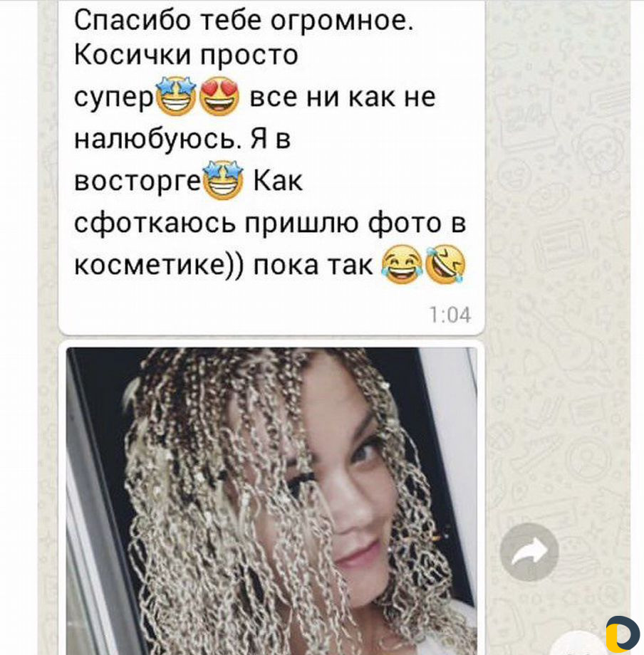Screen dimensions: 644x655
Task: Click the line "сфоткаюсь пришлю фото в"
Action: click(x=270, y=224)
